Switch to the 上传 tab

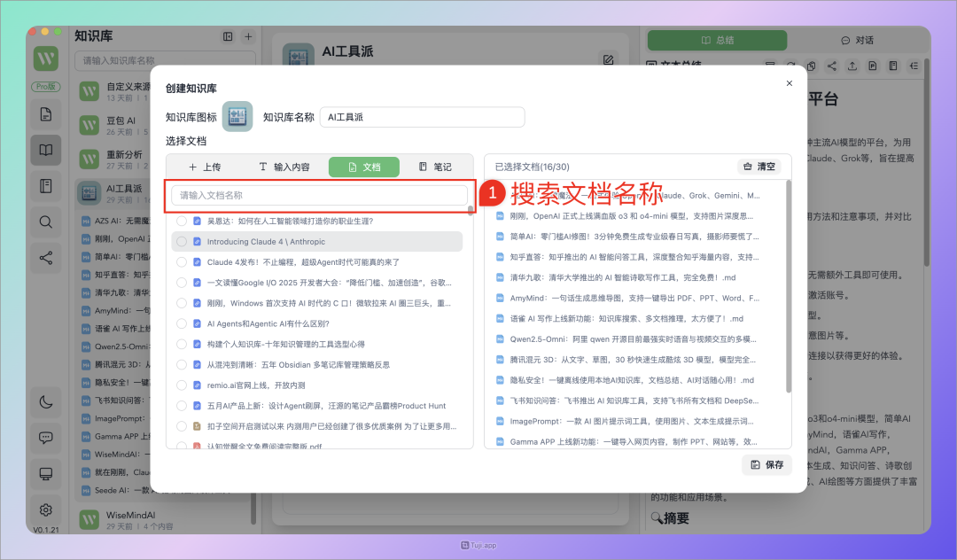coord(204,167)
